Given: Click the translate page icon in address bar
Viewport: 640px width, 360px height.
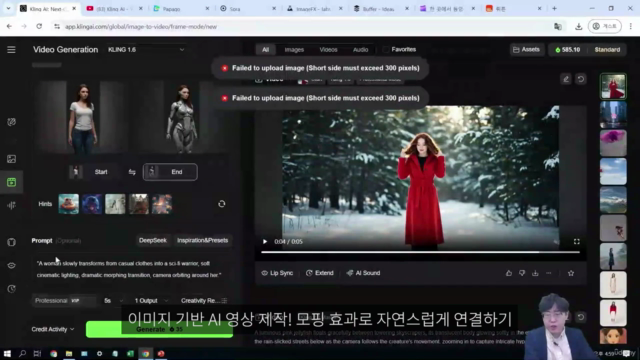Looking at the screenshot, I should tap(558, 27).
